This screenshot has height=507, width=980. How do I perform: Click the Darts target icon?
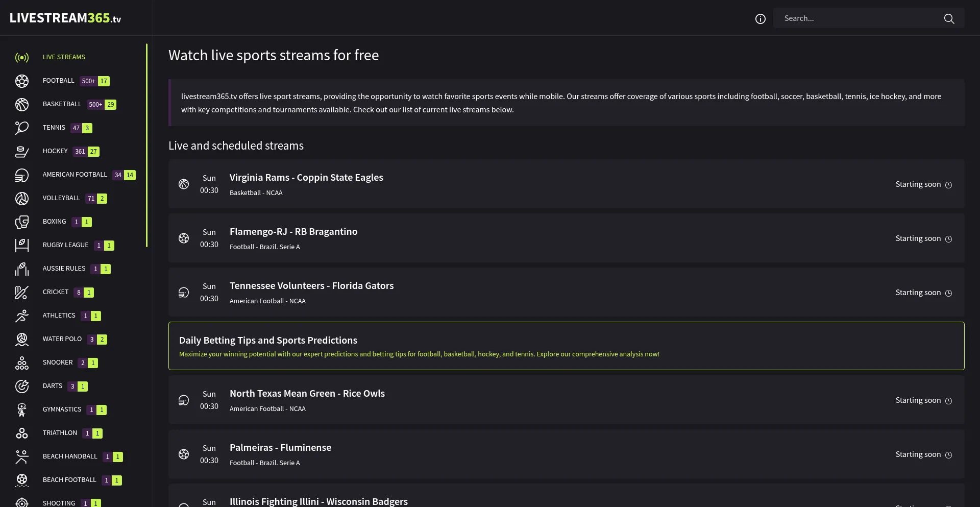[22, 387]
